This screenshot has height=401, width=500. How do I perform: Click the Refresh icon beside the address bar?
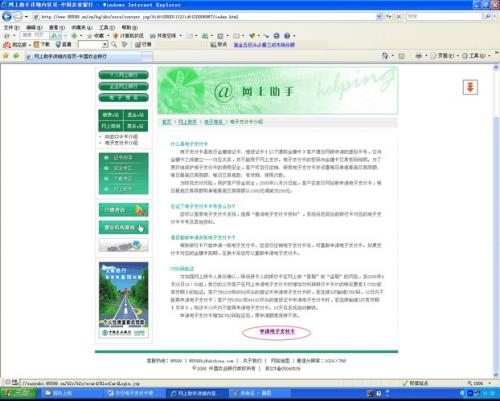point(389,16)
